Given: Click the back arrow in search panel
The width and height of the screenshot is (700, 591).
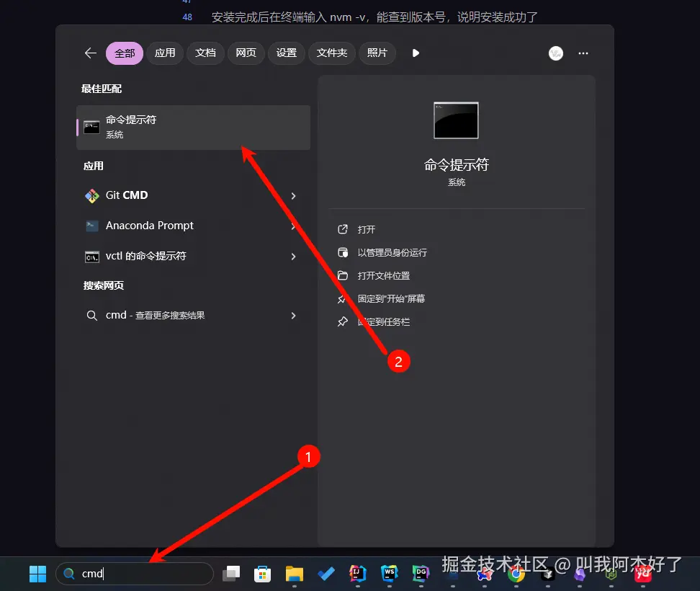Looking at the screenshot, I should pyautogui.click(x=91, y=53).
